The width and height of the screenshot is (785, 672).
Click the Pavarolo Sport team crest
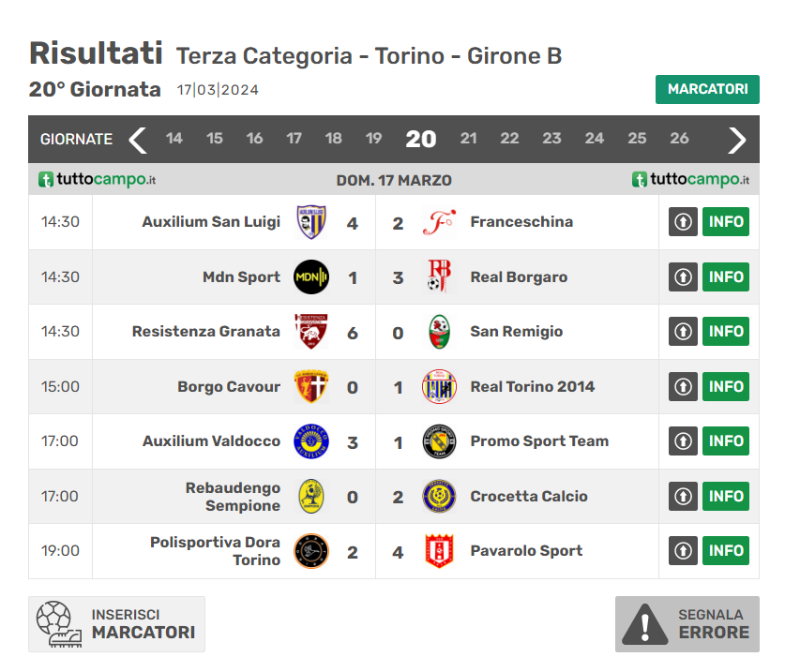439,551
